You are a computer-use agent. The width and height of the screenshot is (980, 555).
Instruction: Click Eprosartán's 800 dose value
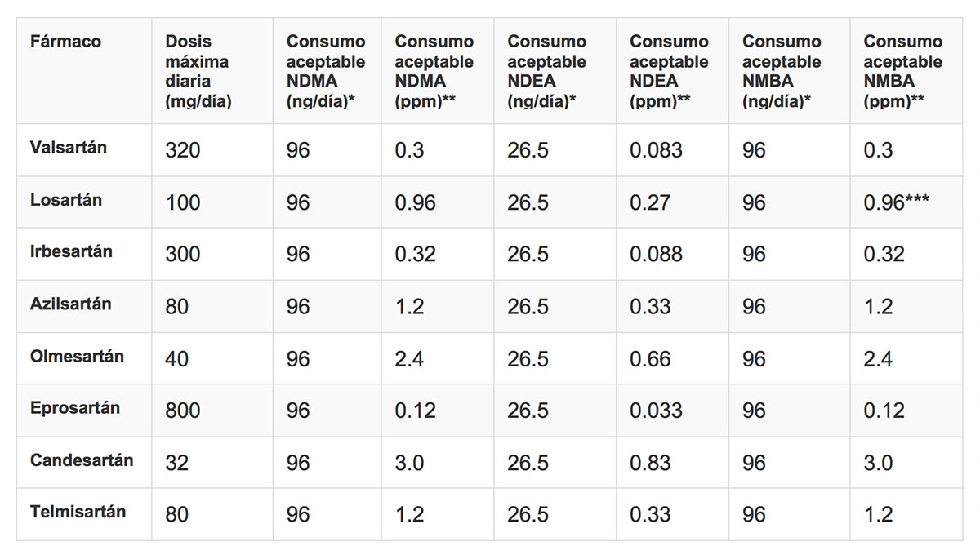182,411
